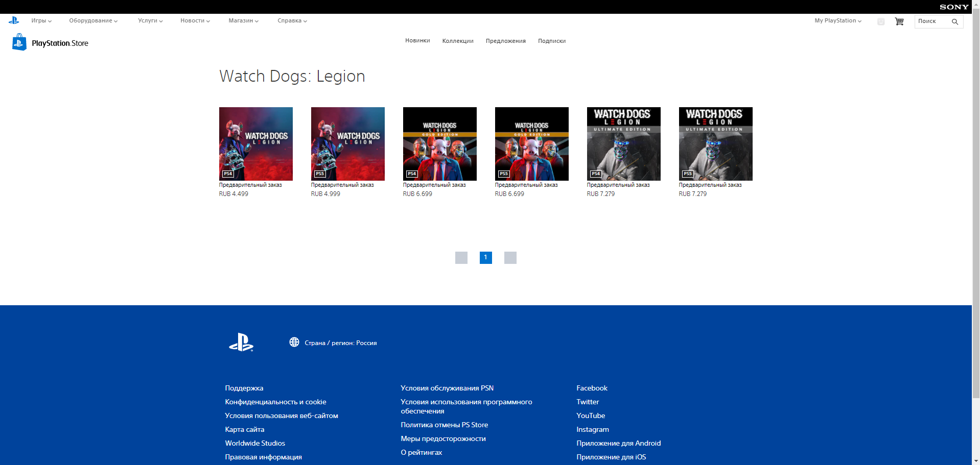This screenshot has height=465, width=980.
Task: Open Условия использования программного обеспечения link
Action: coord(466,407)
